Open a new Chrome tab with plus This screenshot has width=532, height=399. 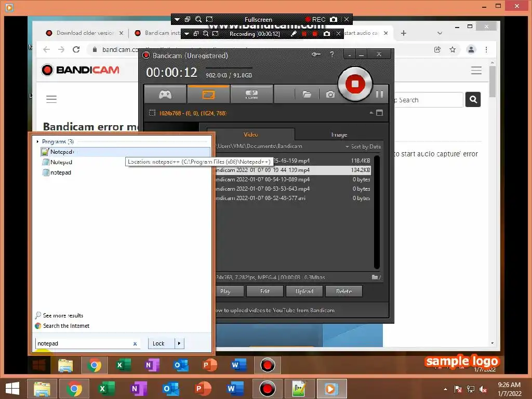coord(403,33)
